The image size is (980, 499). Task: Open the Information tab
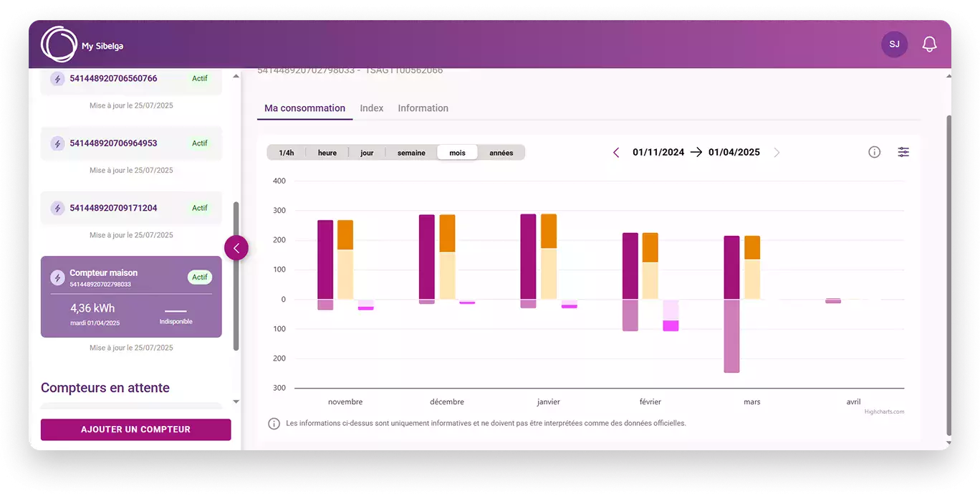[423, 108]
